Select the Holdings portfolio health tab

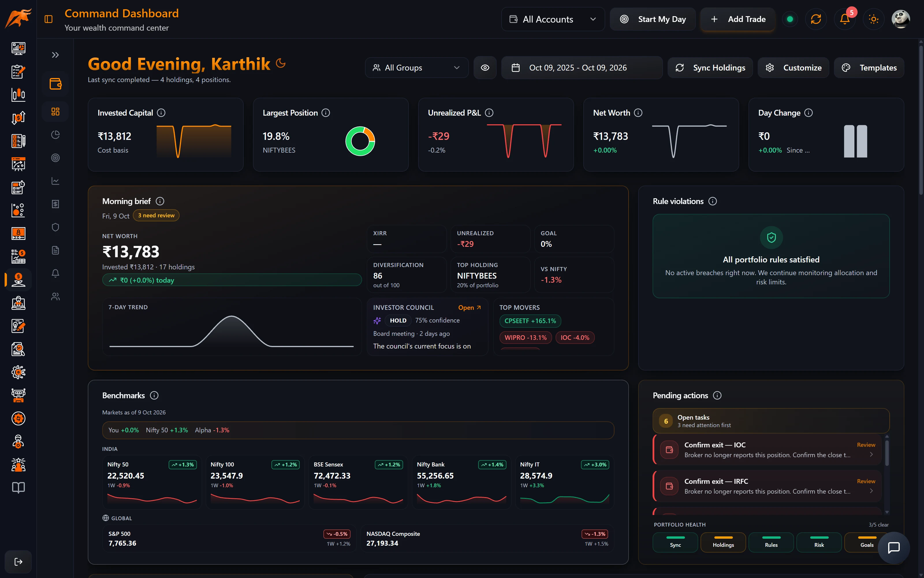tap(723, 542)
